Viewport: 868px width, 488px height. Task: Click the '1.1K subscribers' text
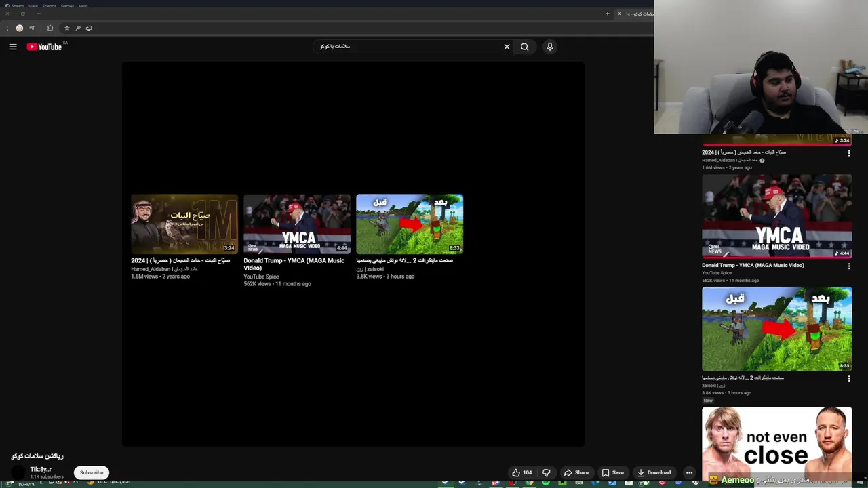(x=47, y=477)
